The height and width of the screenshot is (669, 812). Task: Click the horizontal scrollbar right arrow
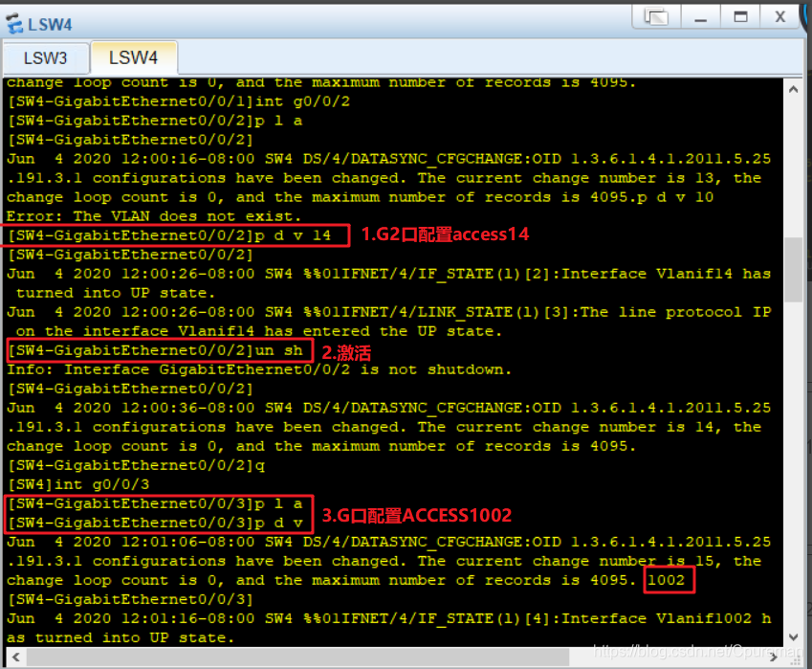774,658
